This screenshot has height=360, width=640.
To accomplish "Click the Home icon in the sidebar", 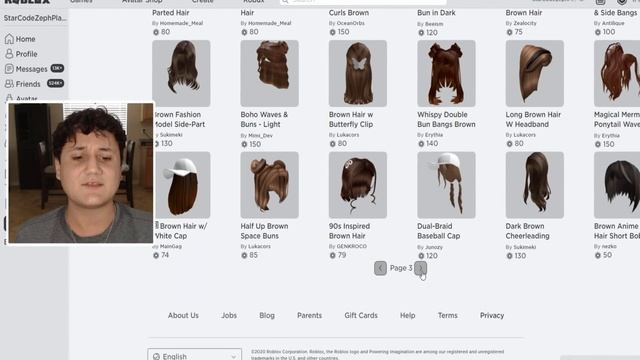I will click(x=9, y=39).
